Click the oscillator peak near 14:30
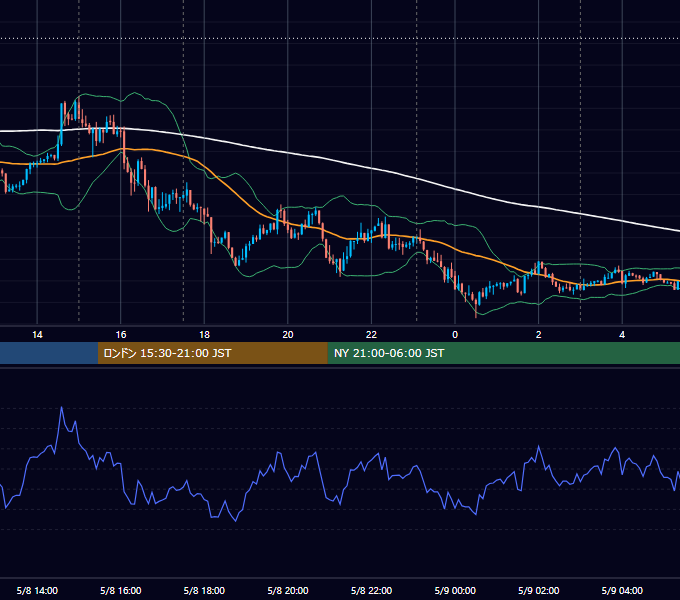 coord(62,408)
